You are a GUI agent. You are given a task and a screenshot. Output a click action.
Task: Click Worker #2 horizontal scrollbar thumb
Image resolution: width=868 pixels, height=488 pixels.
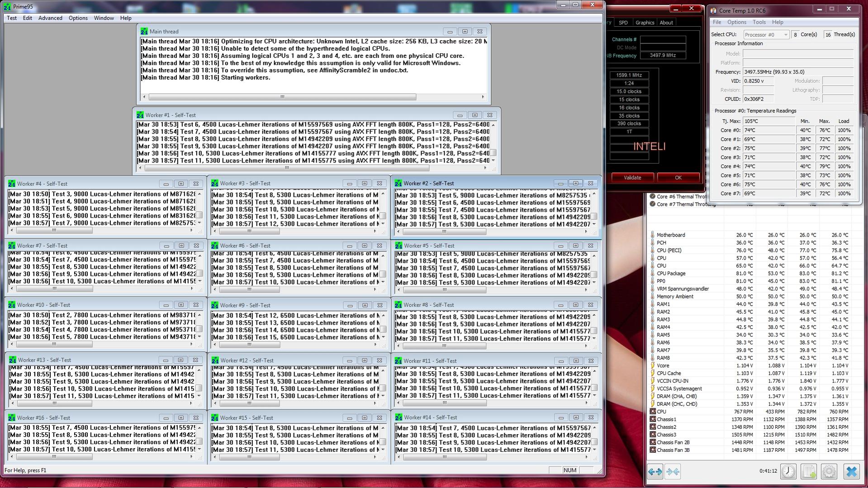444,232
